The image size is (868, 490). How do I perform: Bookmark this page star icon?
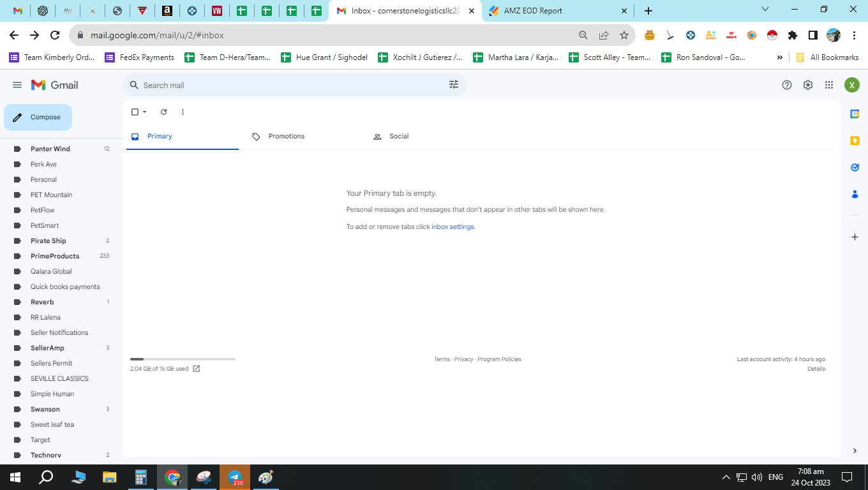624,35
